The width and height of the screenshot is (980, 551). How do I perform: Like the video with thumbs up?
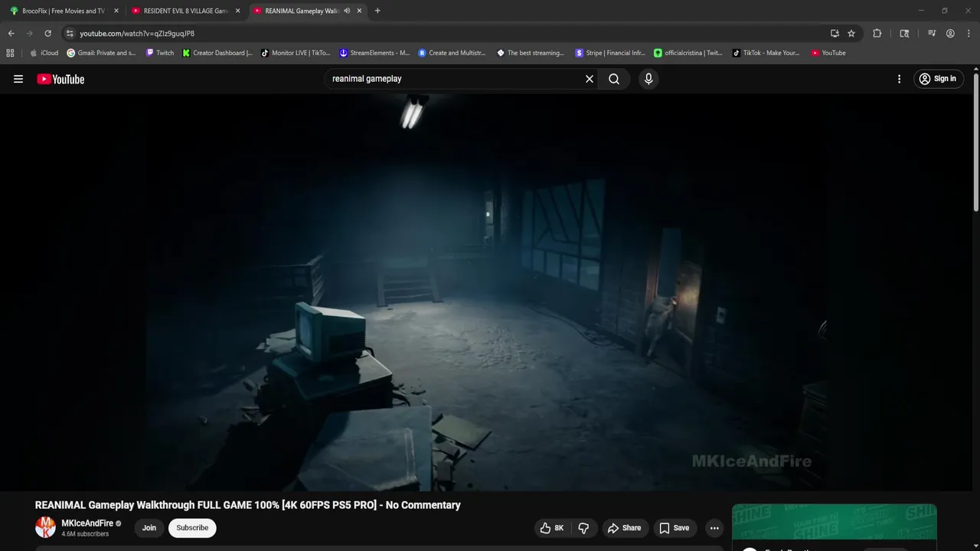553,528
